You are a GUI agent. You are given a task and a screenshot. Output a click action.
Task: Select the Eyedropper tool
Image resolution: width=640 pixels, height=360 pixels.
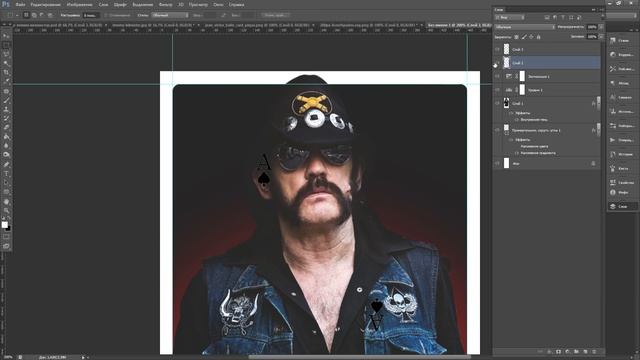[6, 81]
